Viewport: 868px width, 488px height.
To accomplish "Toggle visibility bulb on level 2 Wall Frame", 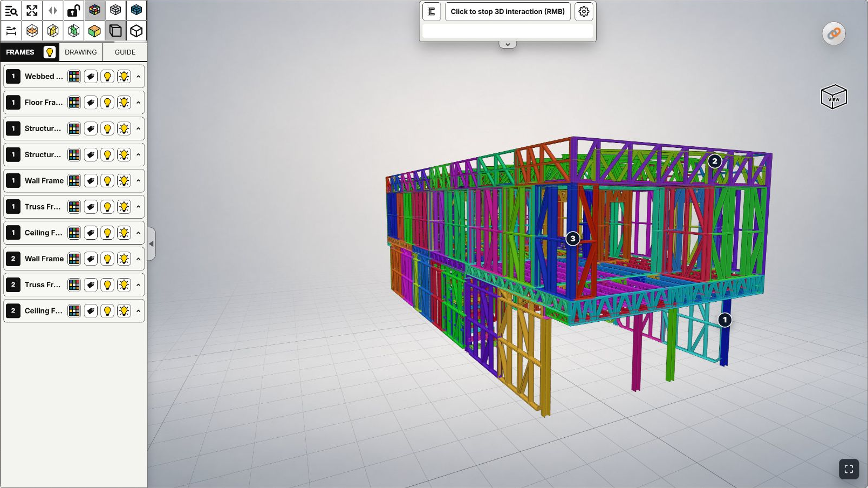I will tap(107, 259).
